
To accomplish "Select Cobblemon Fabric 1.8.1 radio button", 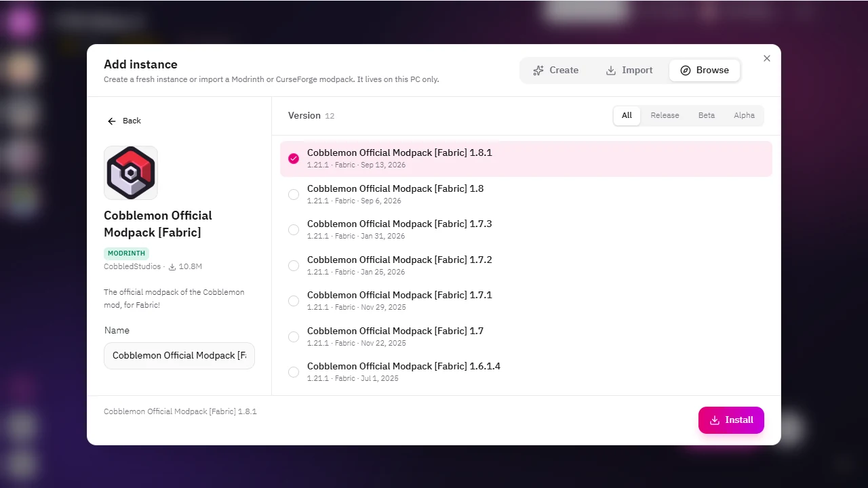I will pyautogui.click(x=294, y=159).
